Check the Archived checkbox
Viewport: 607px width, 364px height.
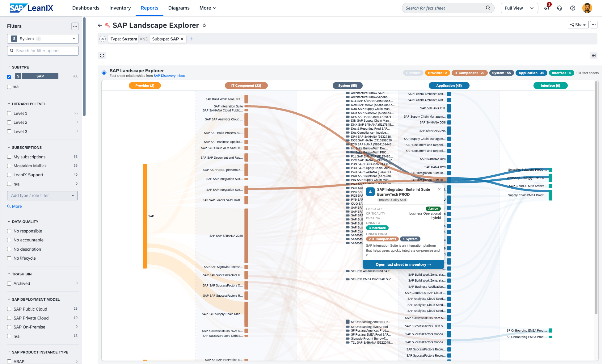[9, 283]
